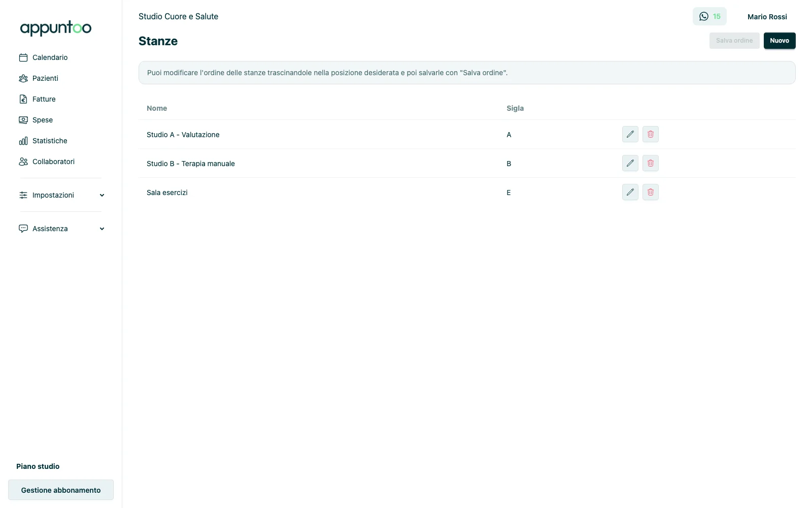Click the Stanze page heading

click(x=158, y=41)
